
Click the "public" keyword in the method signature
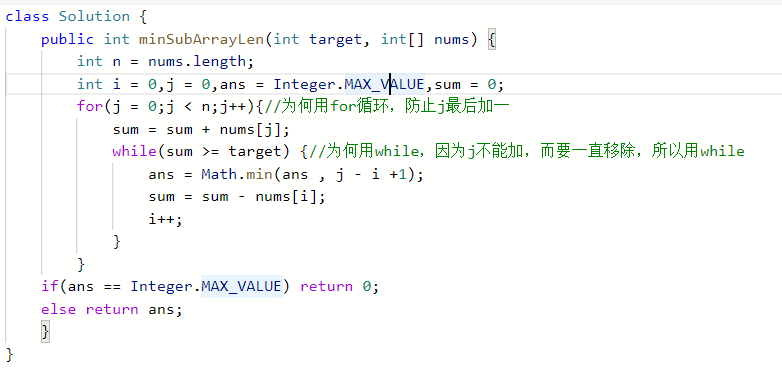pyautogui.click(x=67, y=39)
